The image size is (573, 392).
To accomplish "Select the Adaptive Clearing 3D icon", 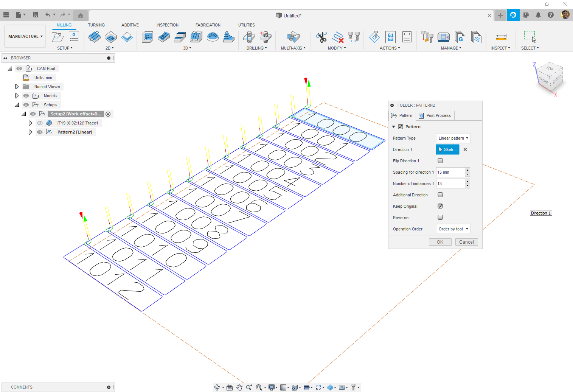I will (x=147, y=37).
